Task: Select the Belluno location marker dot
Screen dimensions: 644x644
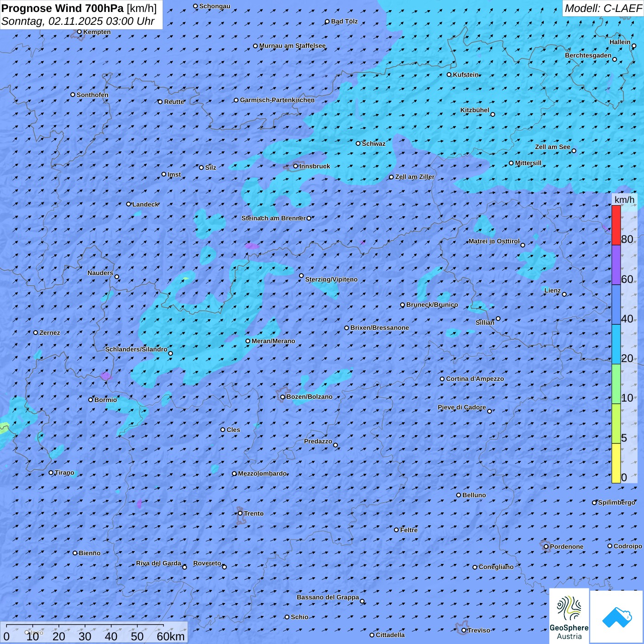Action: click(459, 495)
